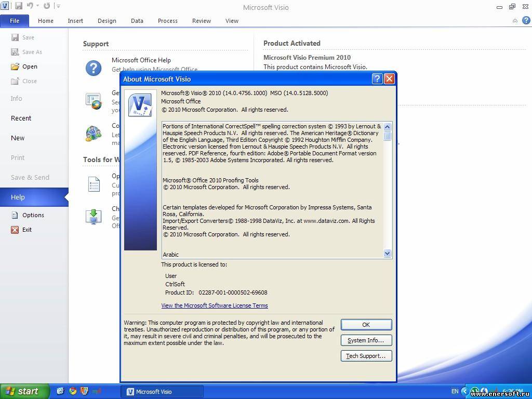Open the File tab
Viewport: 532px width, 399px height.
coord(15,21)
